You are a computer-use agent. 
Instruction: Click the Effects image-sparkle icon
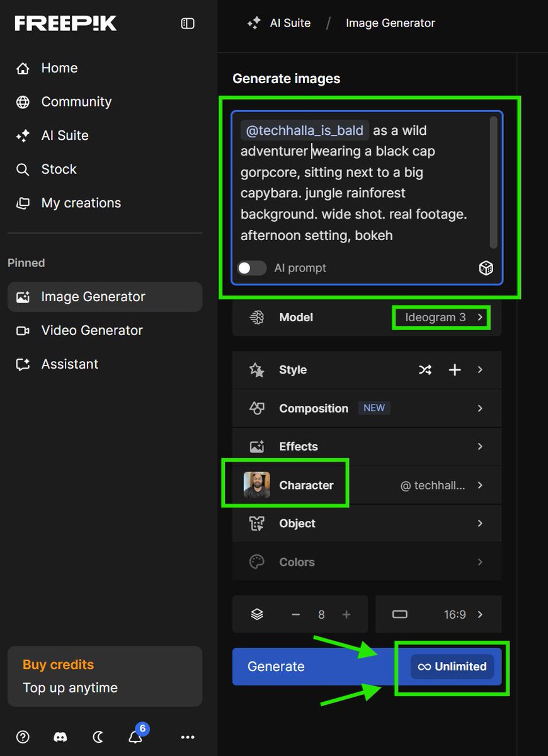click(x=256, y=447)
